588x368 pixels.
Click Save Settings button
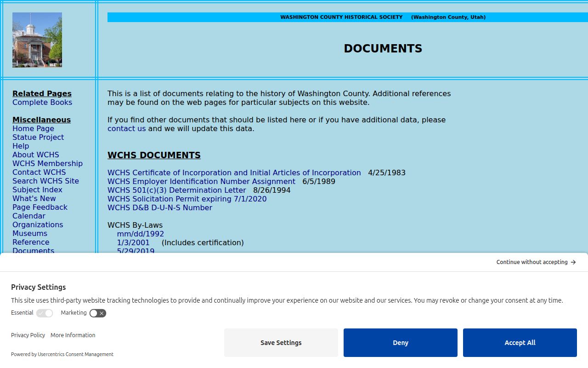click(281, 343)
